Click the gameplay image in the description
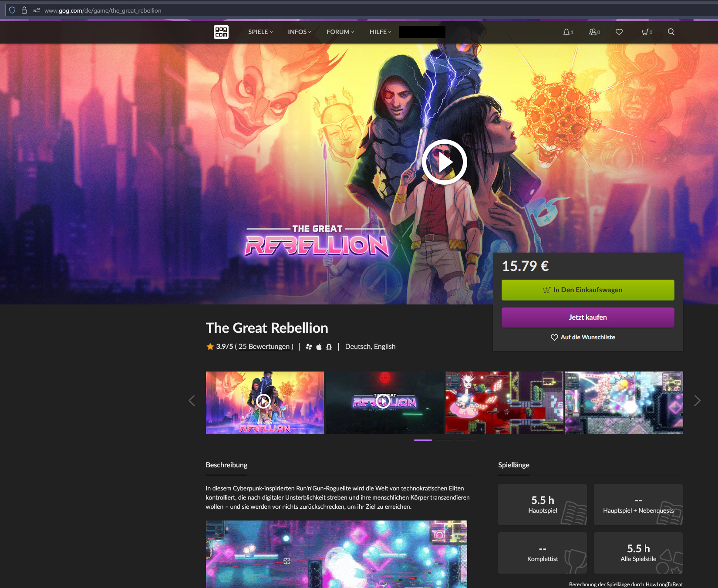Image resolution: width=718 pixels, height=588 pixels. pos(337,554)
